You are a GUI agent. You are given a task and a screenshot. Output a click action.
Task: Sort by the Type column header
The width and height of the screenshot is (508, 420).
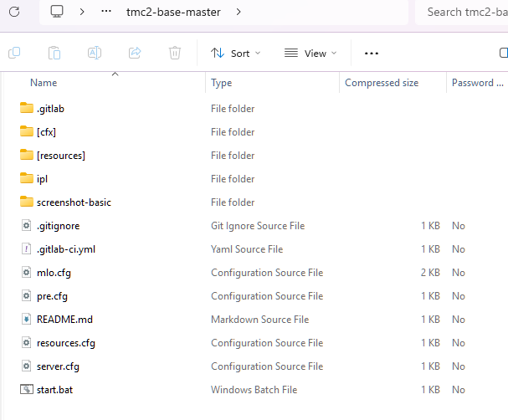(221, 83)
